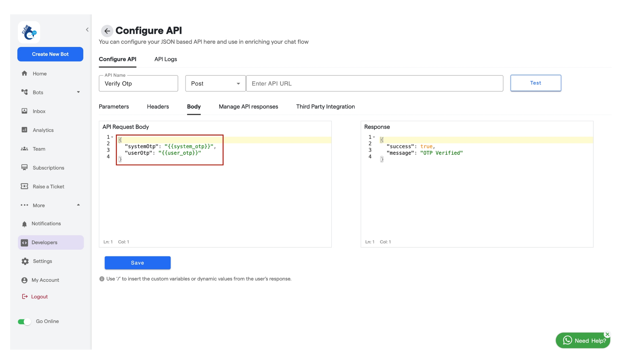Dismiss the Need Help widget

607,334
